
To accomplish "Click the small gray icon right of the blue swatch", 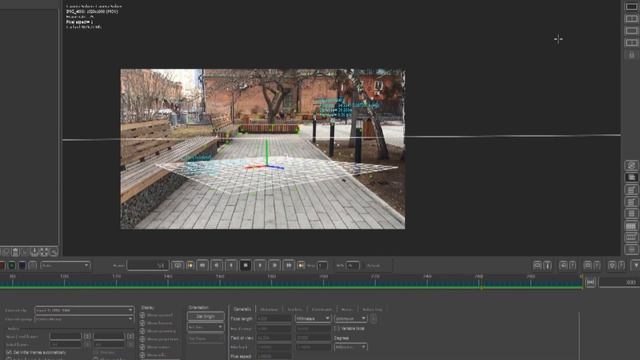I will click(33, 266).
